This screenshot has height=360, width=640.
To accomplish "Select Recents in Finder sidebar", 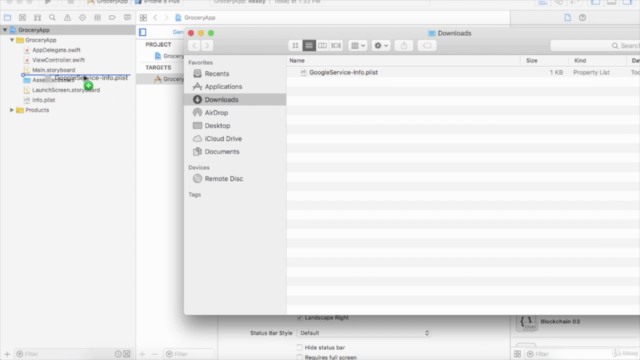I will (x=235, y=73).
